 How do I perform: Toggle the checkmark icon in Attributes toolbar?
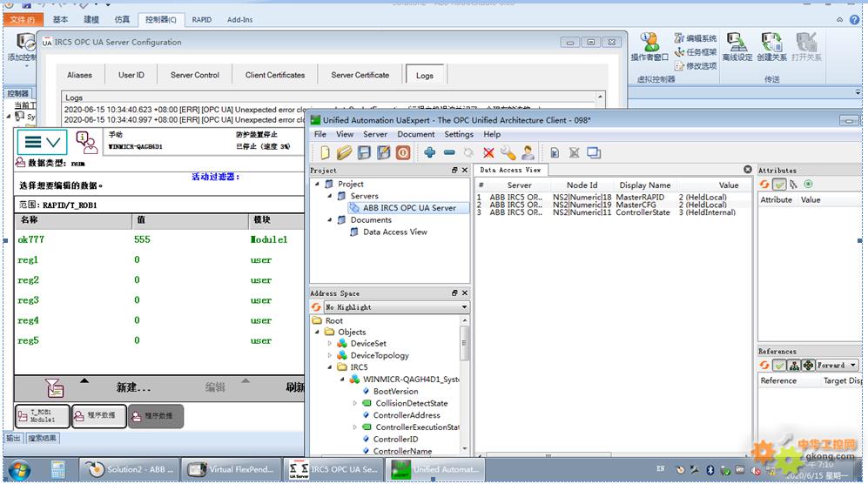click(x=779, y=184)
